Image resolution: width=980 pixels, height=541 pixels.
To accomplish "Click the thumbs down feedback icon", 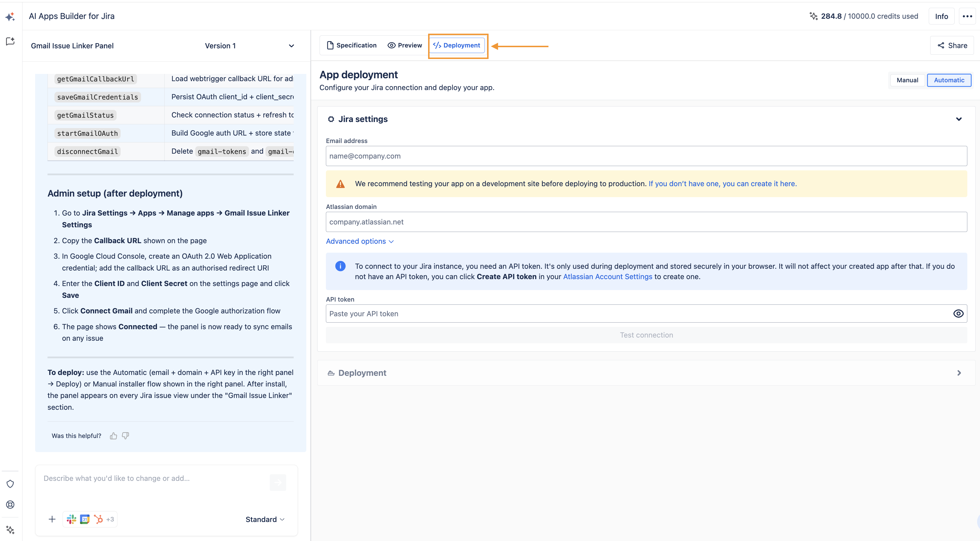I will point(126,436).
